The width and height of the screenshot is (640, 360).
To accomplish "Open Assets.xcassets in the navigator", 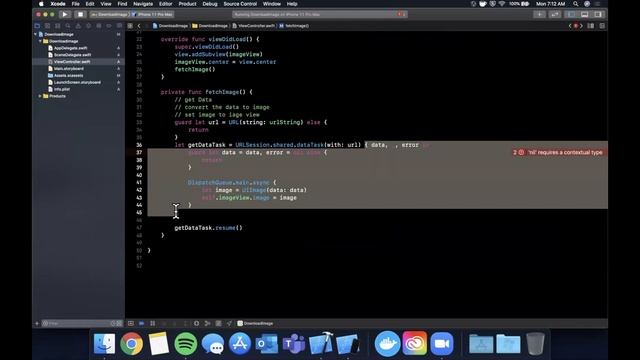I will (x=68, y=76).
